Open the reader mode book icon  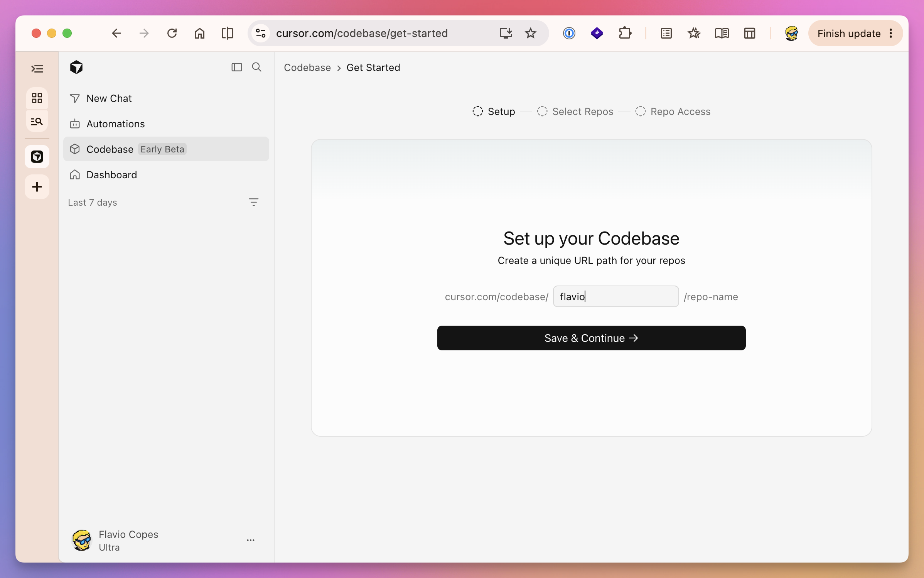pos(722,33)
